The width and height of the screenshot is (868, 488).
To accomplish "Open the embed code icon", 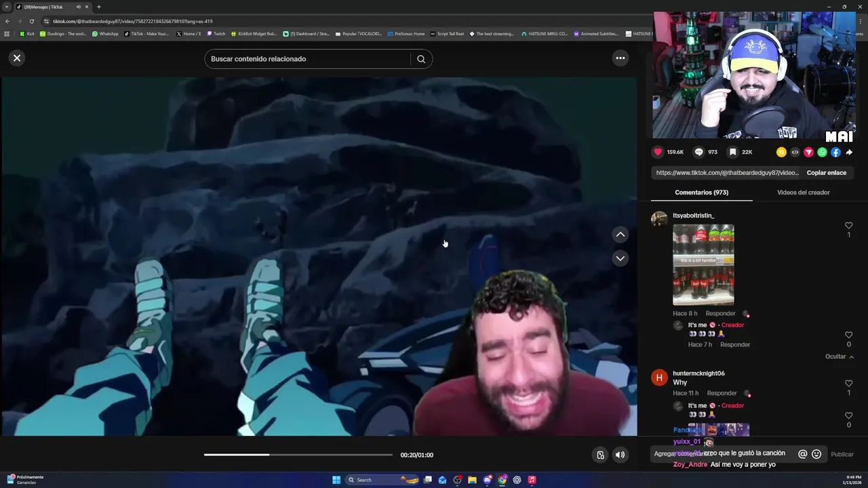I will point(795,152).
